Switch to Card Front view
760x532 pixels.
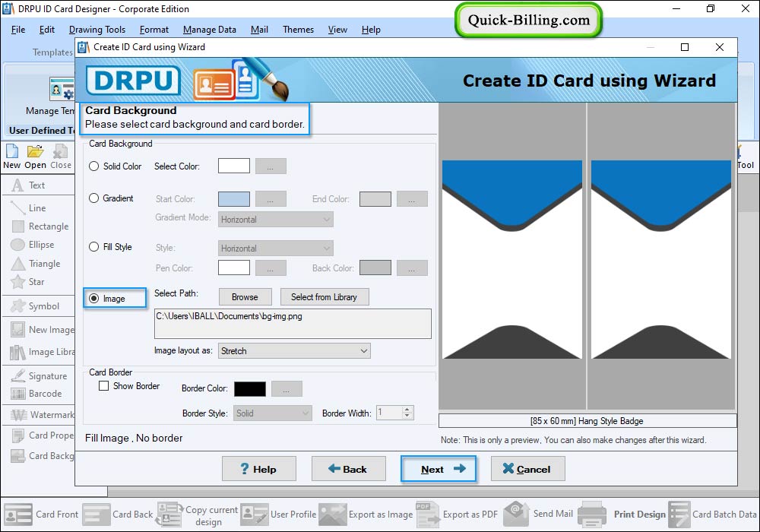pyautogui.click(x=41, y=514)
